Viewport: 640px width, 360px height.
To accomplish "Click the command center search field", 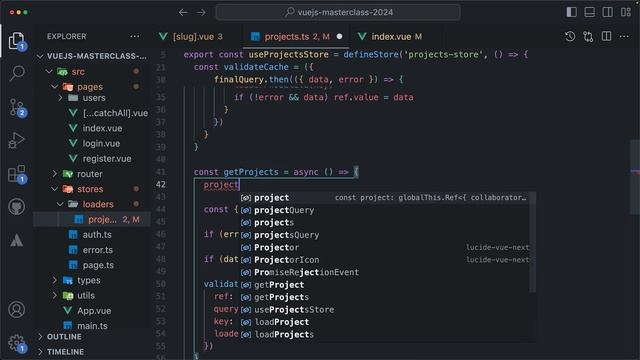I will coord(338,12).
